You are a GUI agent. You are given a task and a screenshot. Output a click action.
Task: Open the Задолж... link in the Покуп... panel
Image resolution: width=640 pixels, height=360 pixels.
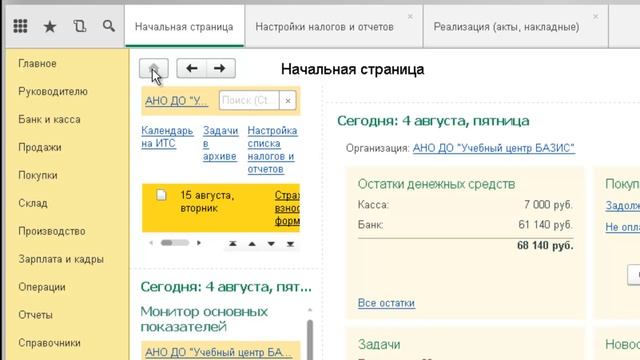[x=622, y=206]
